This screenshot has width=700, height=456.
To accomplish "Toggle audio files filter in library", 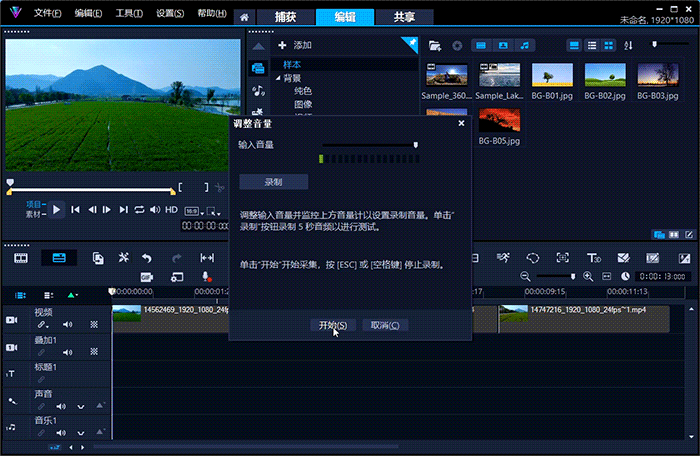I will [x=526, y=45].
